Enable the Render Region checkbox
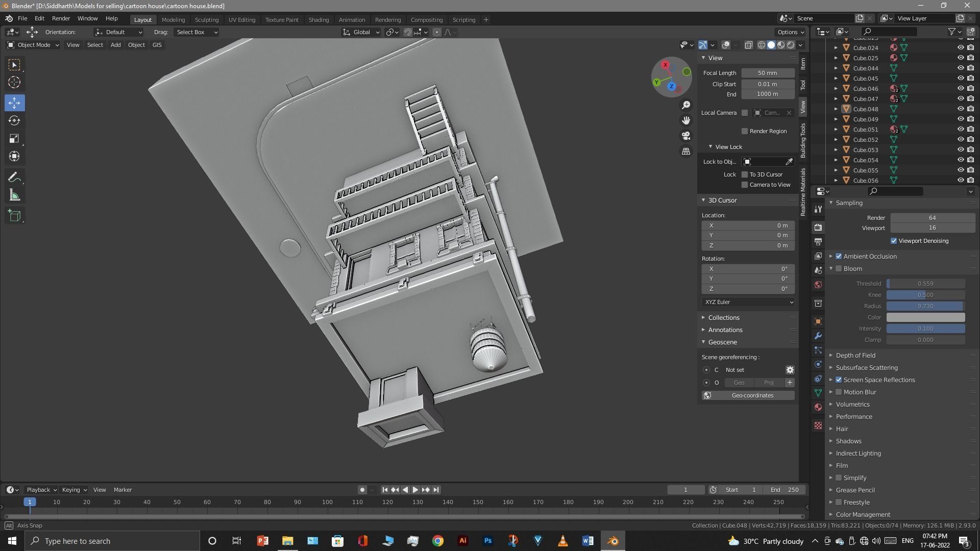The height and width of the screenshot is (551, 980). point(745,131)
